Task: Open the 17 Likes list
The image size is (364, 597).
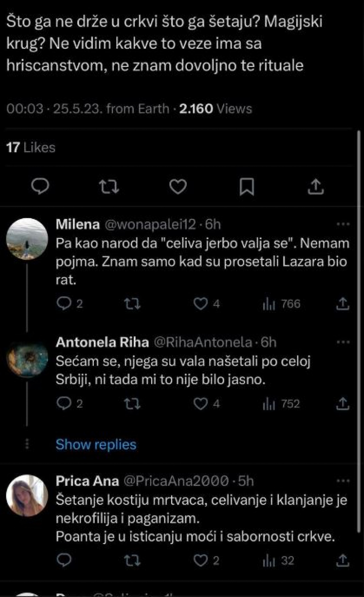Action: click(31, 147)
